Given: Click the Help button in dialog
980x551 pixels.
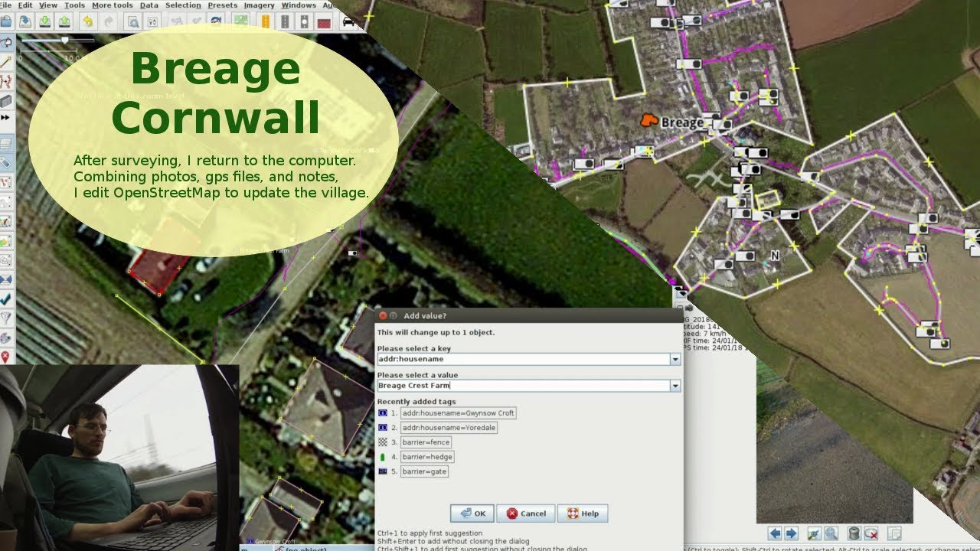Looking at the screenshot, I should [x=583, y=514].
